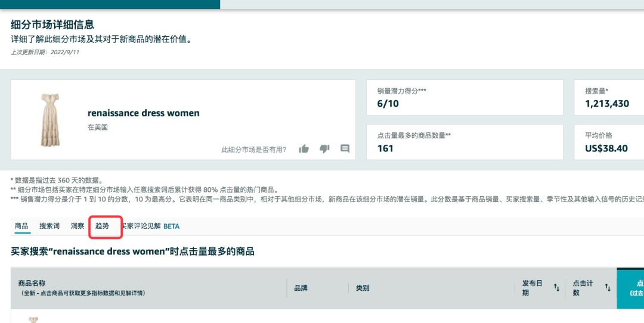Click the 1,213,430 search volume value
Viewport: 644px width, 323px height.
607,104
